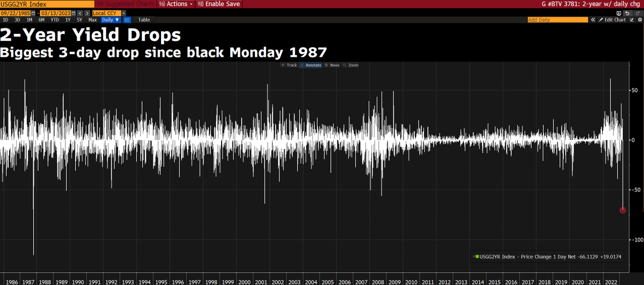Screen dimensions: 644x285
Task: Click the play/present icon above Edit Chart
Action: (619, 13)
